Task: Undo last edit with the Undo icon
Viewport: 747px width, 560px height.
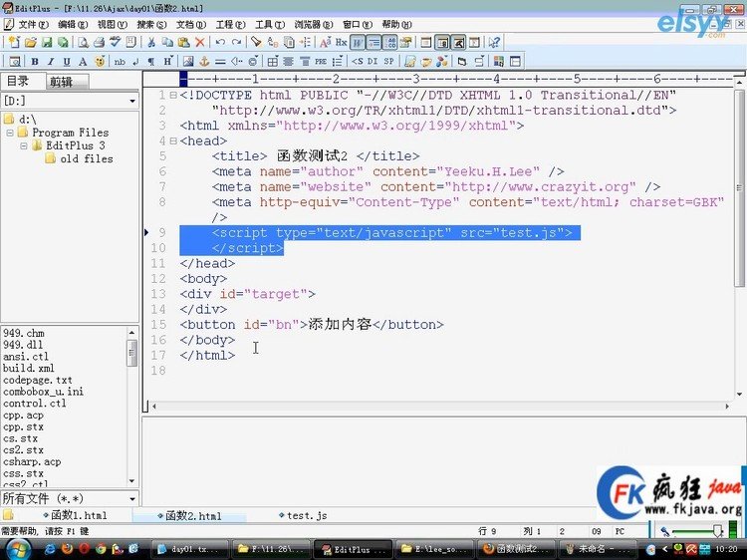Action: 220,43
